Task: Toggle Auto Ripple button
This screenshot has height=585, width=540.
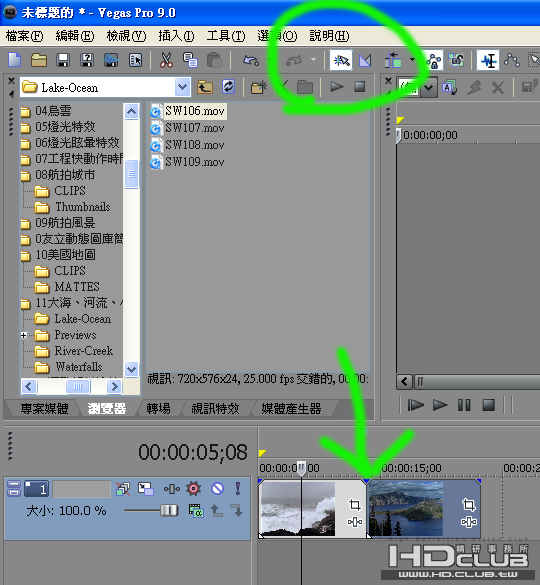Action: 393,60
